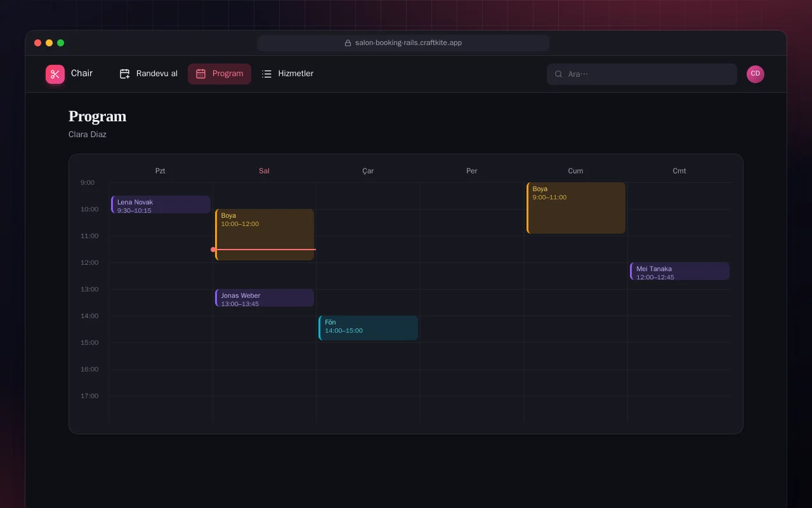Select the Çar day header

[x=368, y=171]
